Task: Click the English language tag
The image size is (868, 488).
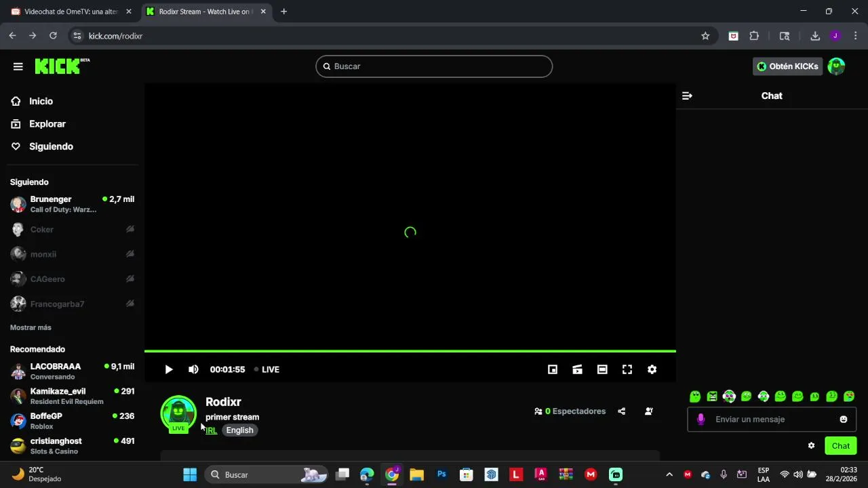Action: [x=239, y=430]
